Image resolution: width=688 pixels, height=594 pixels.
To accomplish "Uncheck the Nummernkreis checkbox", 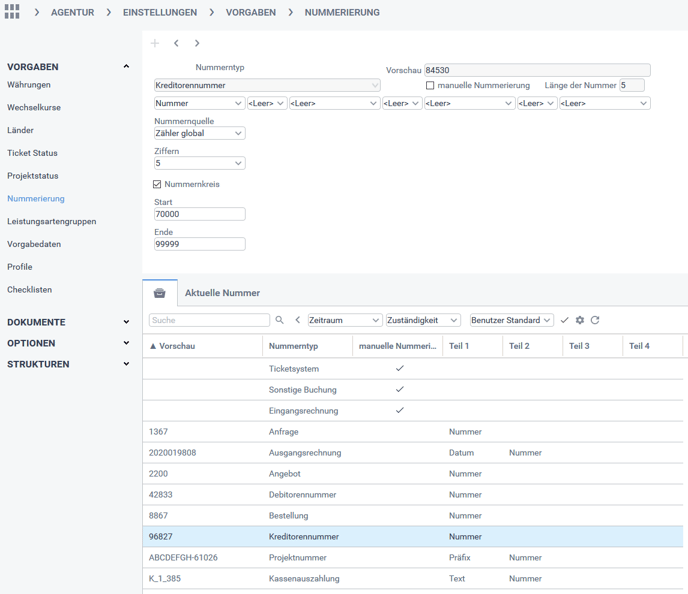I will tap(157, 184).
